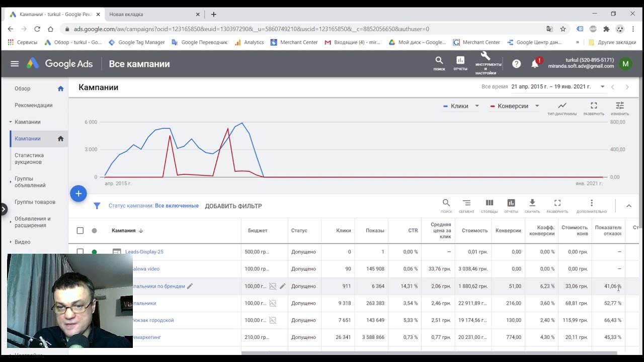Screen dimensions: 644x362
Task: Open the Reports icon in header
Action: (x=460, y=63)
